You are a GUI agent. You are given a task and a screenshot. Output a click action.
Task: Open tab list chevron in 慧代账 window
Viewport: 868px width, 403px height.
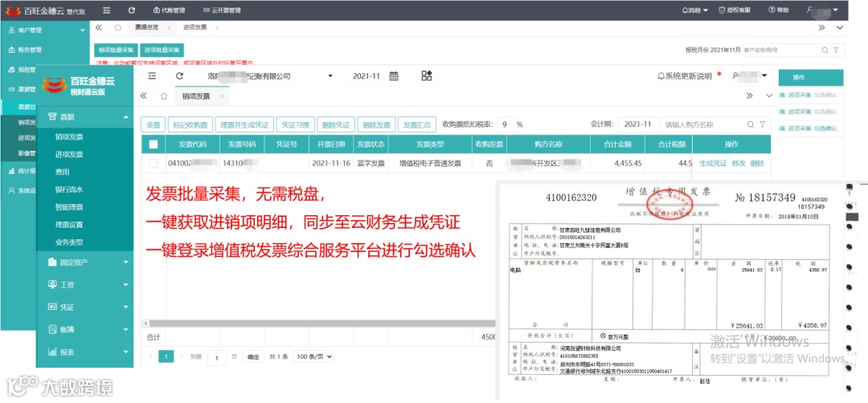click(840, 27)
